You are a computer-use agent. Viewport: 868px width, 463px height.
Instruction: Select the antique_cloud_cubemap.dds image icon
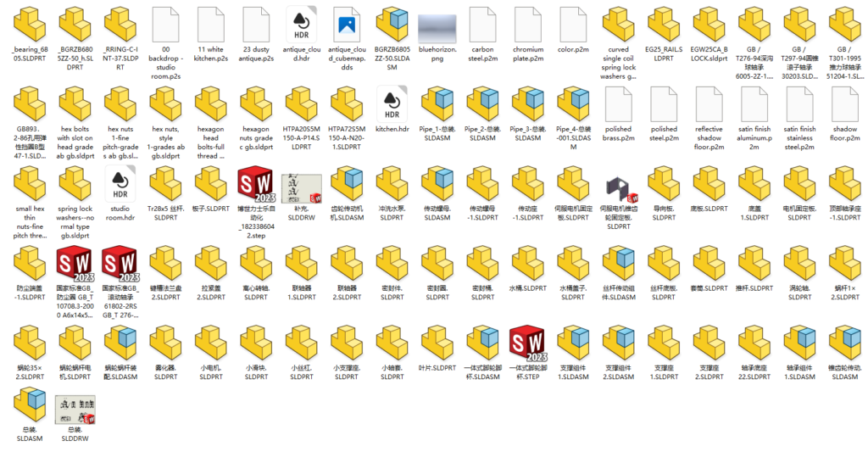tap(347, 25)
